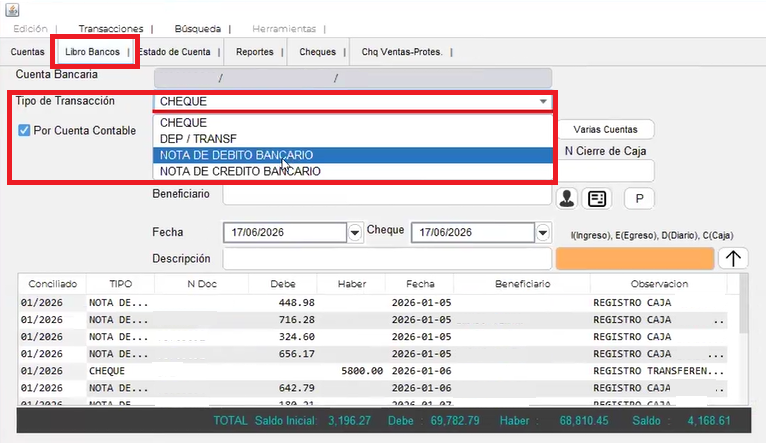
Task: Open the Transacciones menu
Action: pos(111,29)
